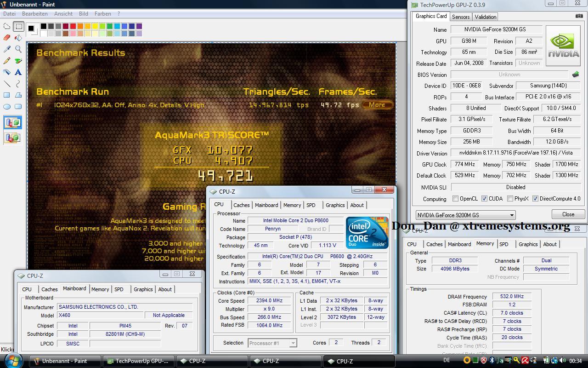The image size is (588, 368).
Task: Pick the yellow color swatch in palette
Action: point(95,26)
